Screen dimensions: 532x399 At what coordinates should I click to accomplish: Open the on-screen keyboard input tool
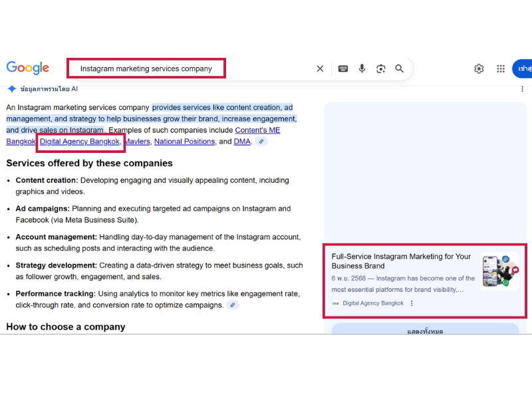tap(343, 68)
